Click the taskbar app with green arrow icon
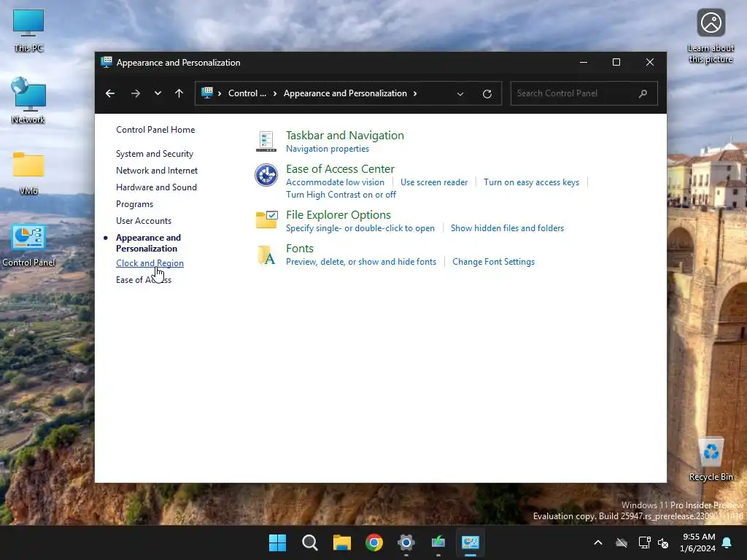The image size is (747, 560). coord(438,542)
